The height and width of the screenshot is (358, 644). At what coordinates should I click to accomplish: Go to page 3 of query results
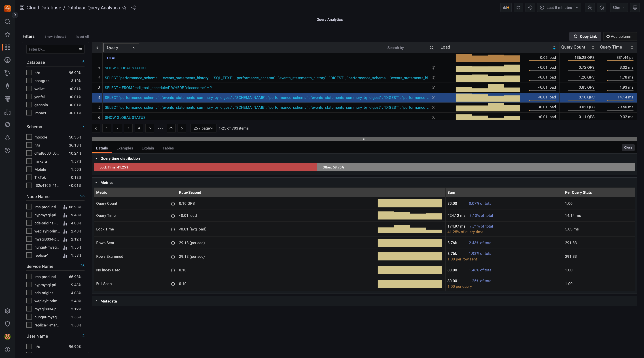[128, 128]
